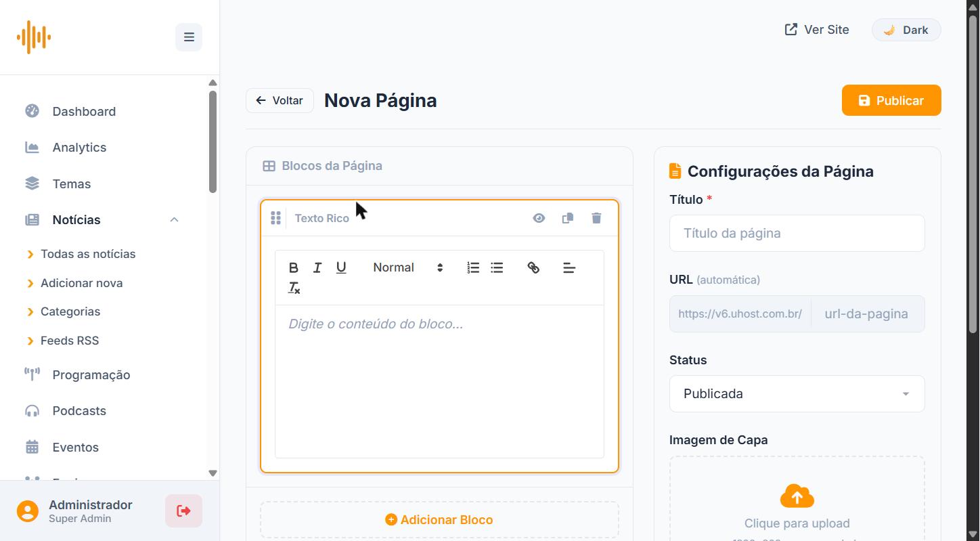
Task: Toggle Dark mode switch
Action: (906, 30)
